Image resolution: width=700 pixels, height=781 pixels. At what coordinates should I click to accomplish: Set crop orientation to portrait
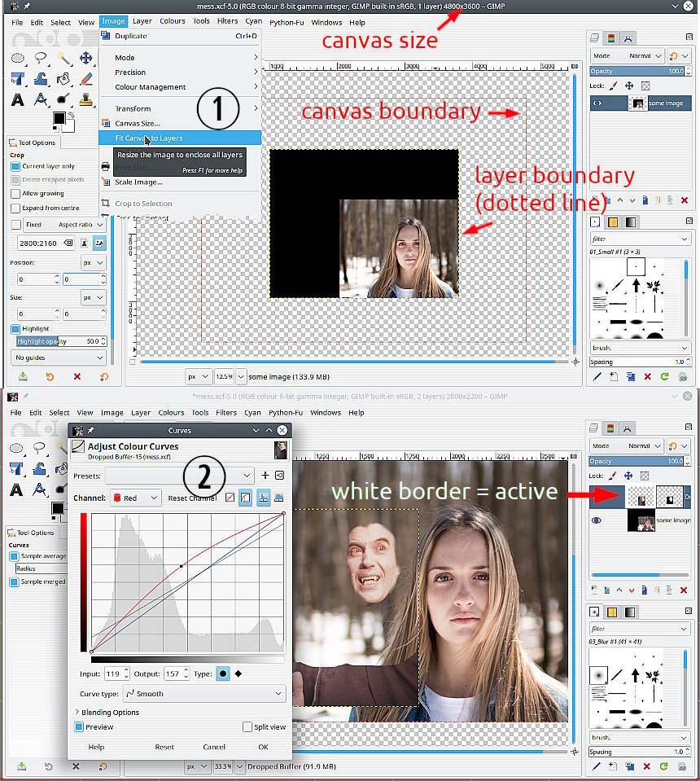point(85,243)
